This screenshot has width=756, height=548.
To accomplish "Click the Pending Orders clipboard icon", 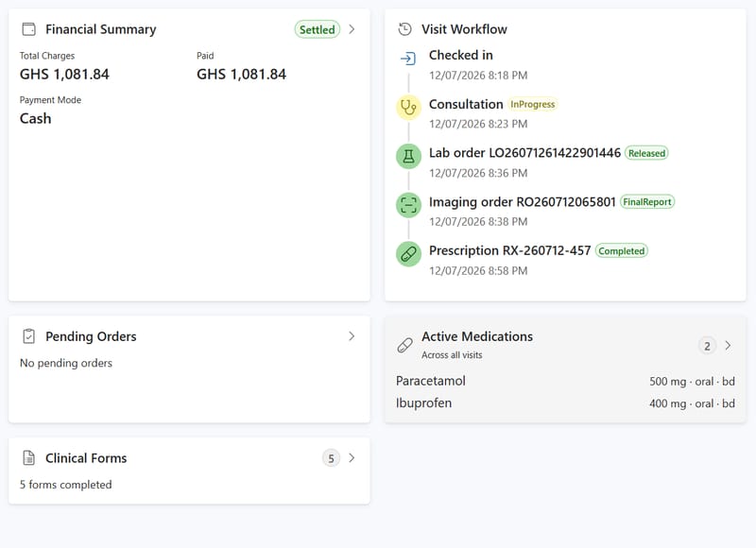I will click(x=29, y=336).
